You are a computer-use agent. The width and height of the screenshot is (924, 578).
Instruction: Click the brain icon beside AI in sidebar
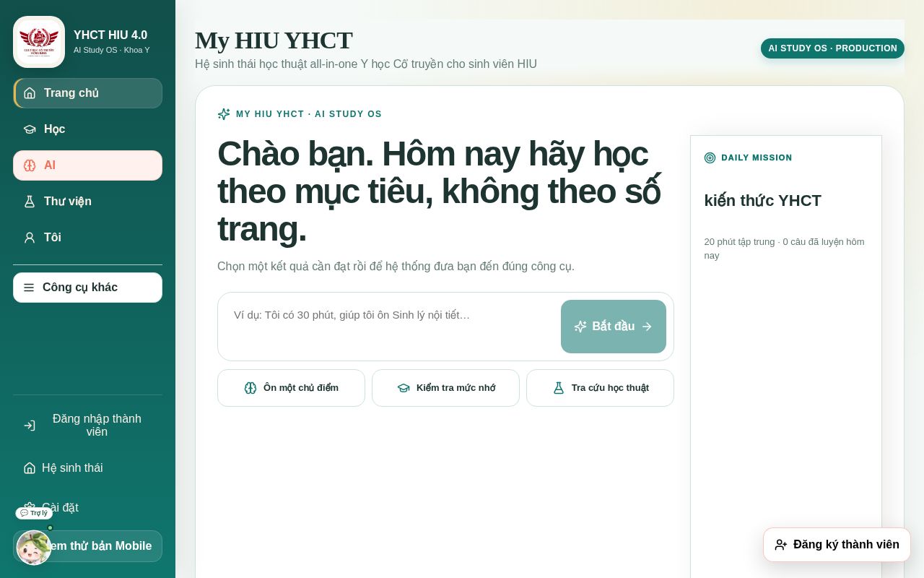(x=30, y=165)
